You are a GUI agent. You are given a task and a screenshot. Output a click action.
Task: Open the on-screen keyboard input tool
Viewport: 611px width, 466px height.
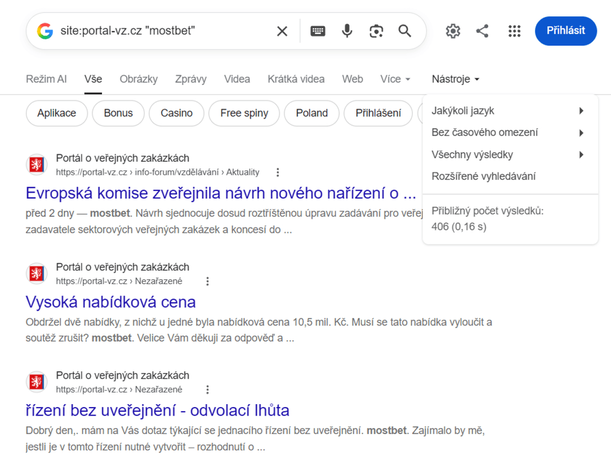[318, 31]
